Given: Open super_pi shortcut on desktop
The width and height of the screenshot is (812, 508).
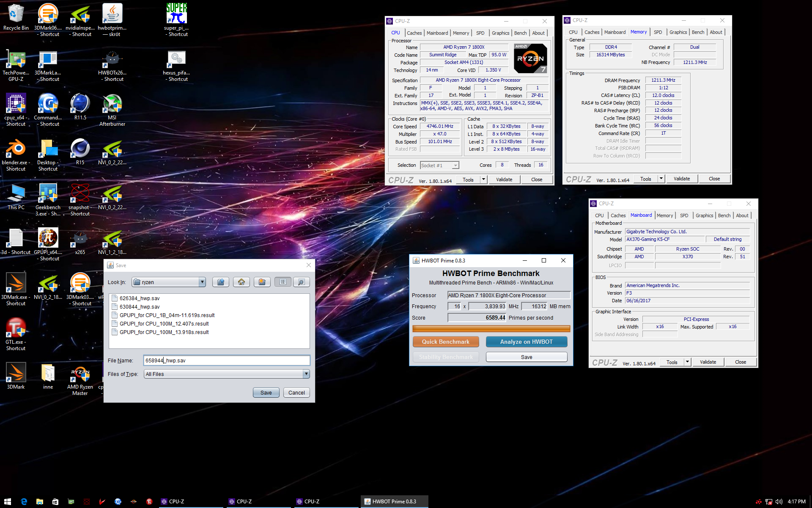Looking at the screenshot, I should click(176, 19).
